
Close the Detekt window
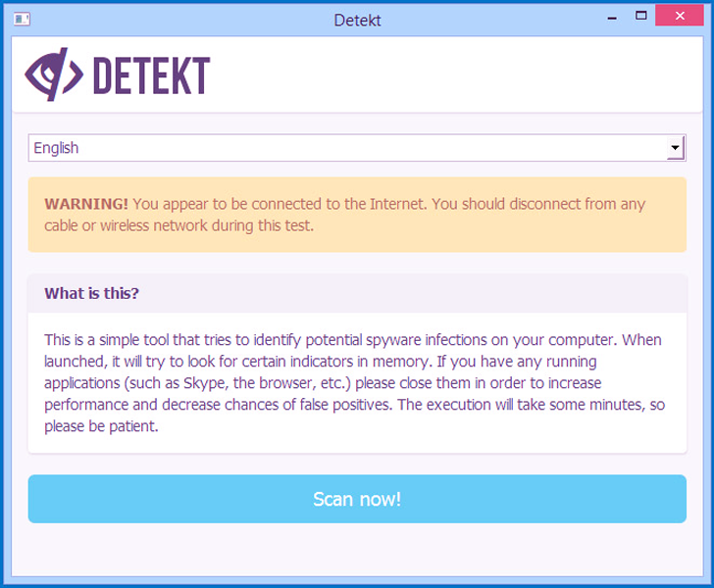680,16
